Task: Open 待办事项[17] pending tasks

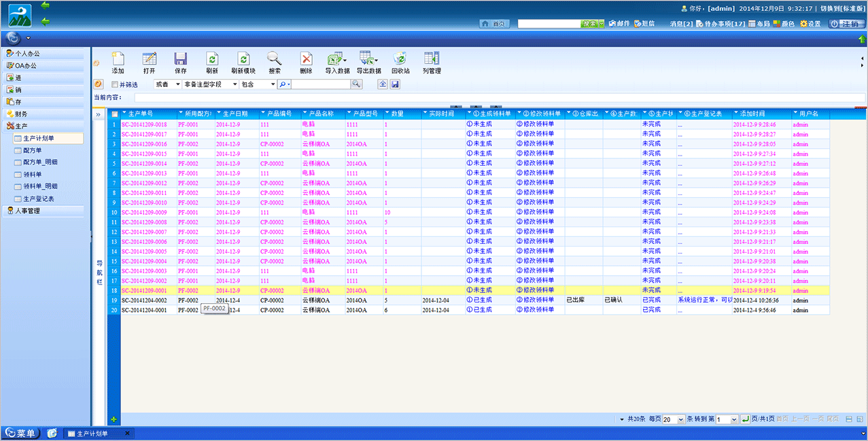Action: coord(721,24)
